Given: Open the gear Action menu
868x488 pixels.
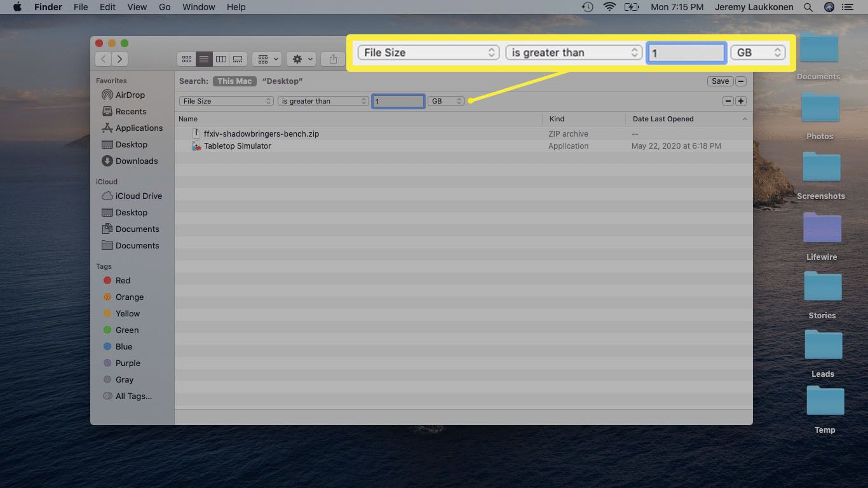Looking at the screenshot, I should coord(301,59).
